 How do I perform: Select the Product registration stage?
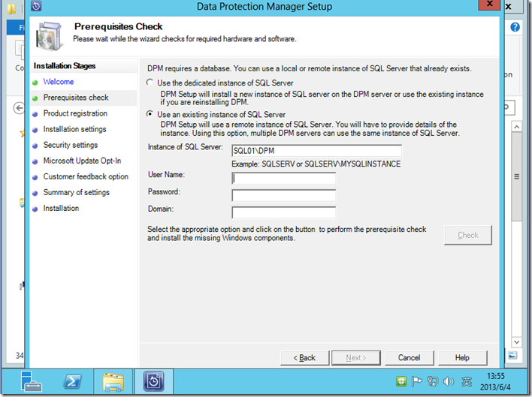click(75, 113)
